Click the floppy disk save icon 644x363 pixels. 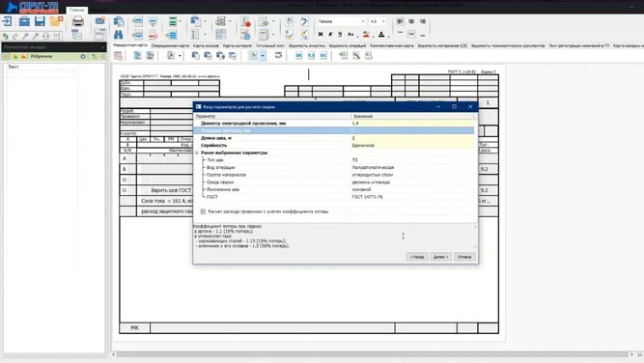click(40, 21)
